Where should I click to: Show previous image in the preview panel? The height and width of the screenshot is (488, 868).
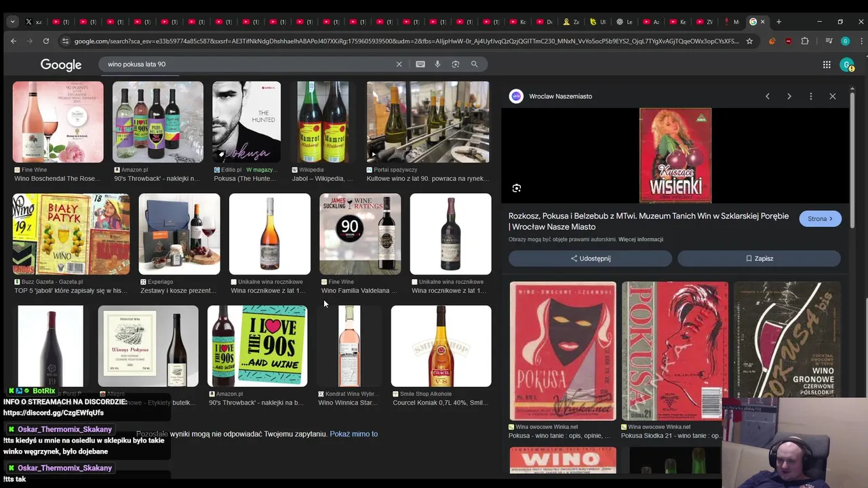pos(768,96)
